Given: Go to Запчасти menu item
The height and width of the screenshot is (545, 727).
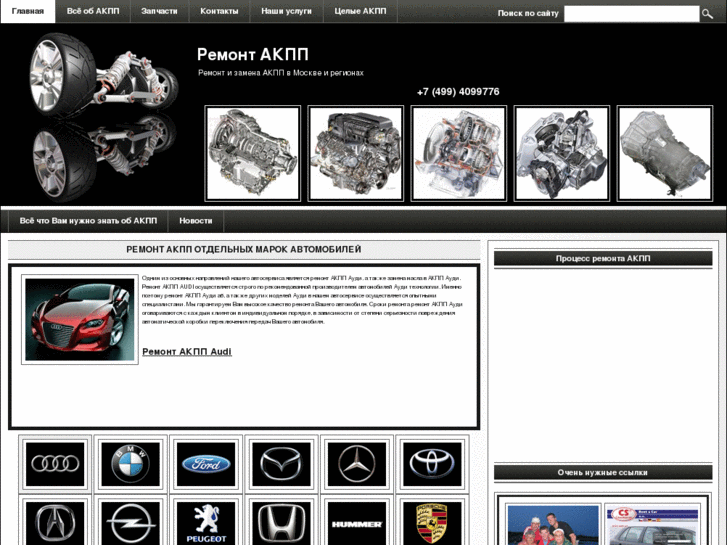Looking at the screenshot, I should [159, 11].
